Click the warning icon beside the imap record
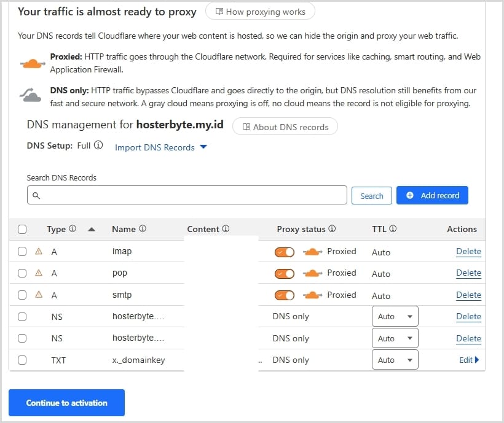Screen dimensions: 504x423 (39, 251)
